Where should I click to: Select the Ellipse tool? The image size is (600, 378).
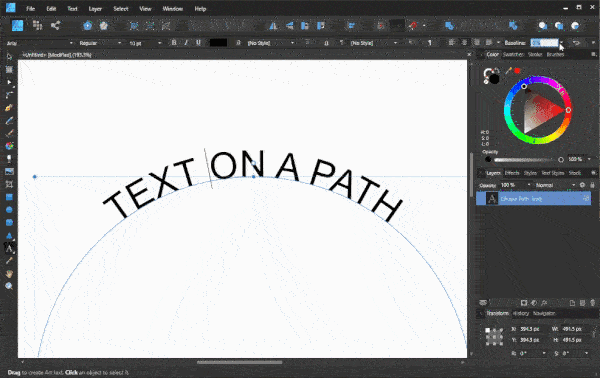tap(9, 210)
